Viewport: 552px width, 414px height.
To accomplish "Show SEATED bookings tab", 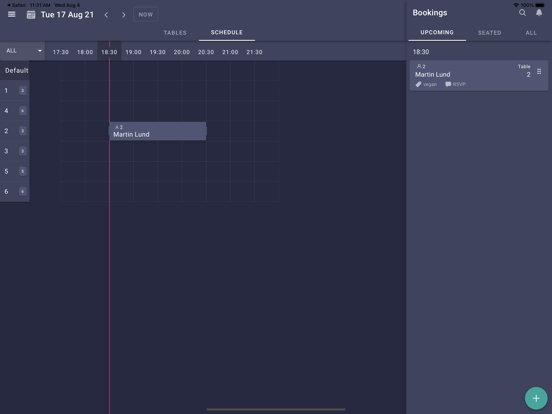I will [489, 33].
